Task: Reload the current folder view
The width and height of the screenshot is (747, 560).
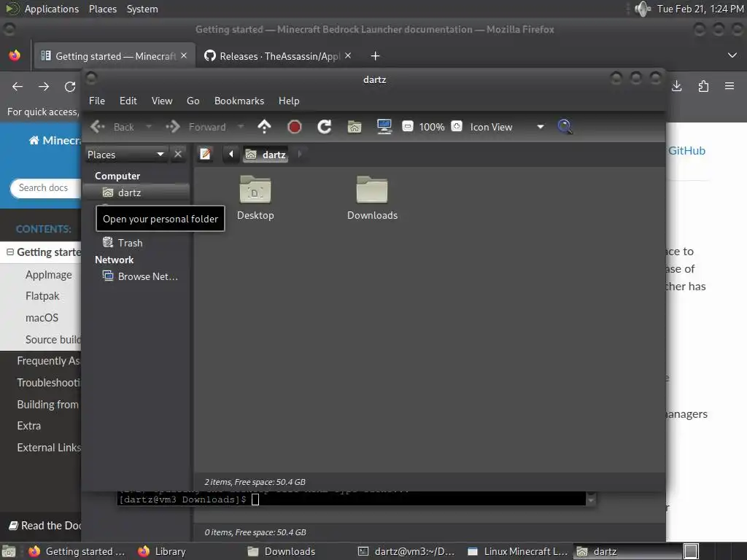Action: coord(325,127)
